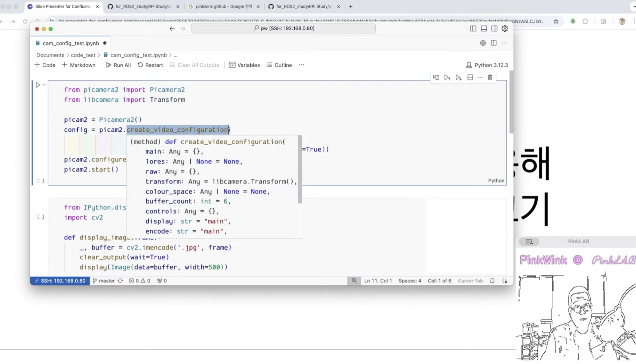636x364 pixels.
Task: Select cam_config_test.ipynb editor tab
Action: pyautogui.click(x=71, y=43)
